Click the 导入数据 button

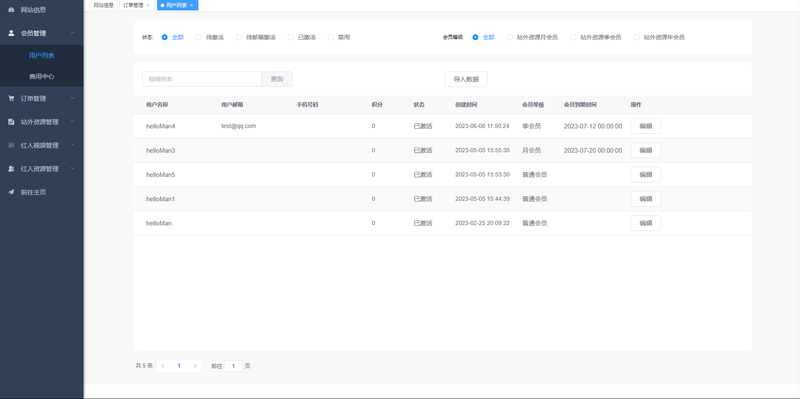pyautogui.click(x=466, y=79)
